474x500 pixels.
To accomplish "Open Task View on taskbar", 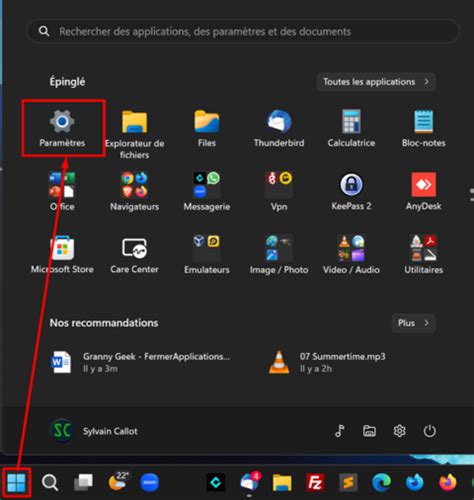I will 83,482.
